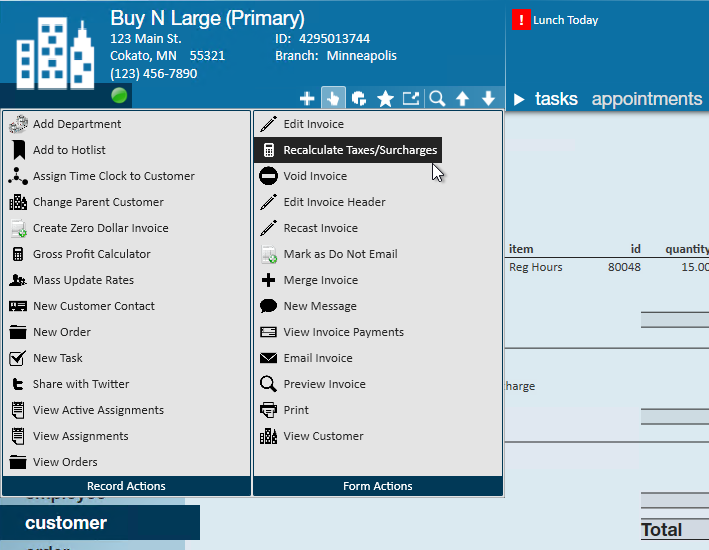Click the pop-out window icon
Screen dimensions: 709x550
pos(411,98)
